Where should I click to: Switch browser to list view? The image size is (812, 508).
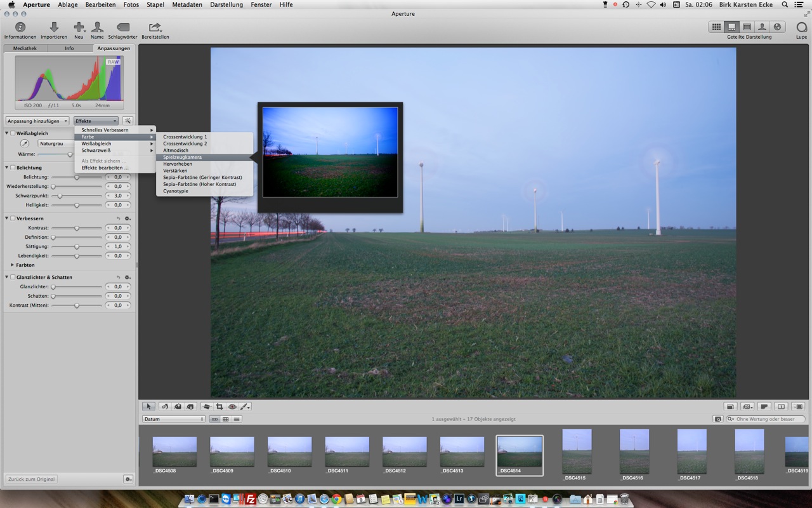coord(237,419)
